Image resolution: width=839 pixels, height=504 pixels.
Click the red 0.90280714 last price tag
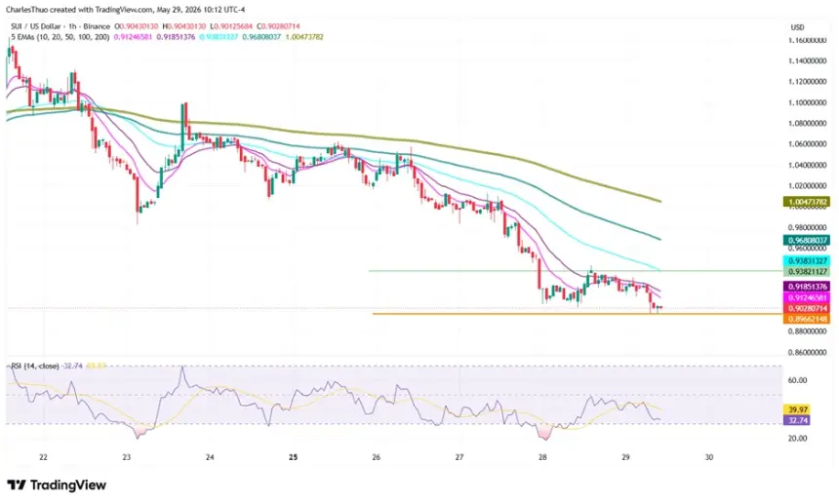807,308
